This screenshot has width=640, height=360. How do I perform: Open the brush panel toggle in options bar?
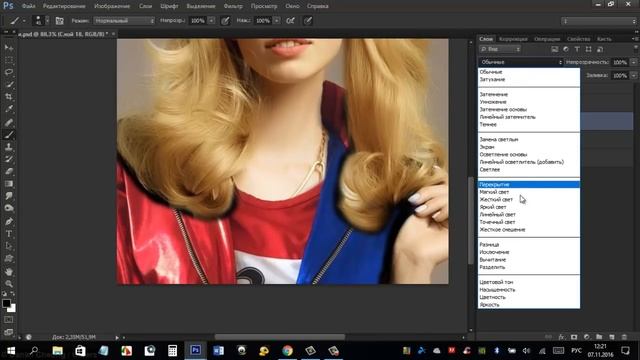[x=60, y=20]
